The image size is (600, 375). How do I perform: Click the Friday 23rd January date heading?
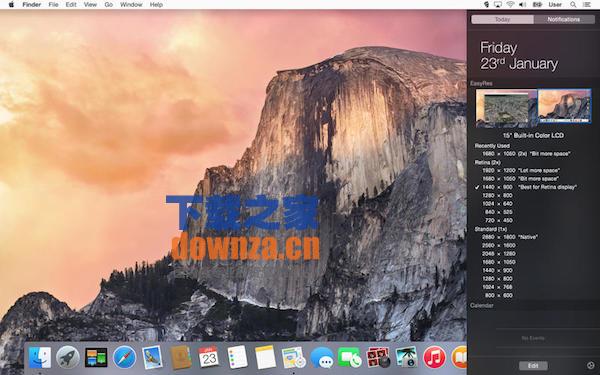(x=519, y=56)
